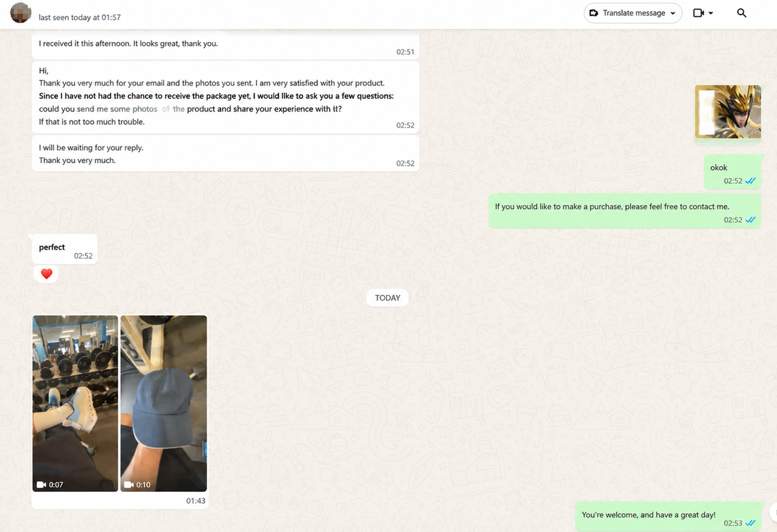777x532 pixels.
Task: Click the 01:43 timestamp under the videos
Action: coord(196,501)
